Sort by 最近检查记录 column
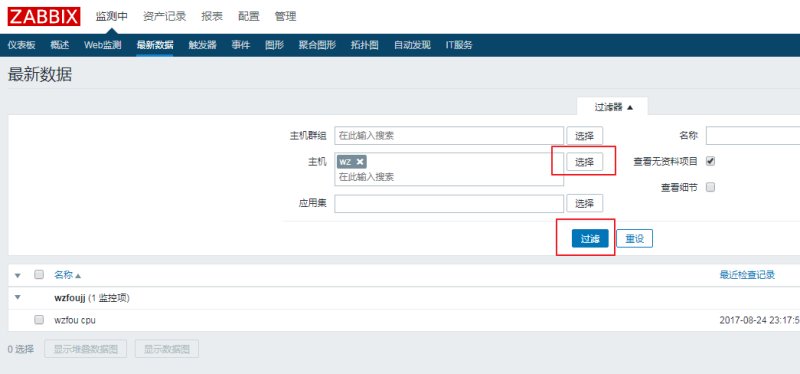This screenshot has width=800, height=374. pos(747,275)
